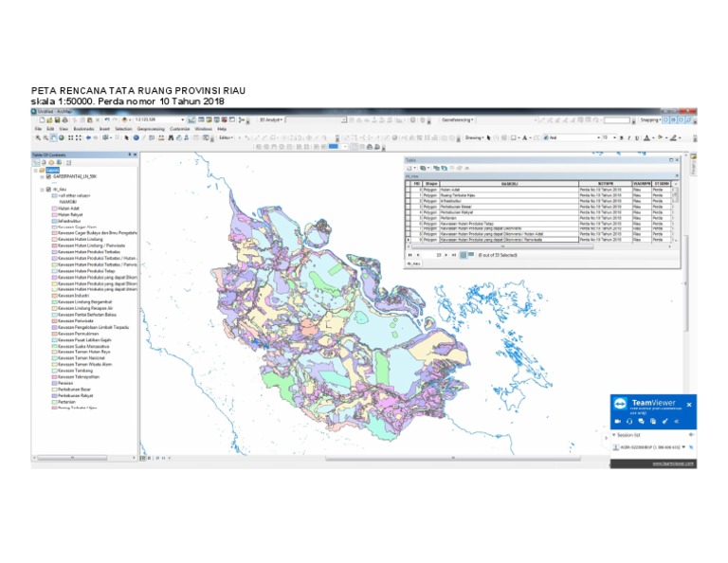Screen dimensions: 728x563
Task: Activate the Identify tool
Action: coord(136,137)
